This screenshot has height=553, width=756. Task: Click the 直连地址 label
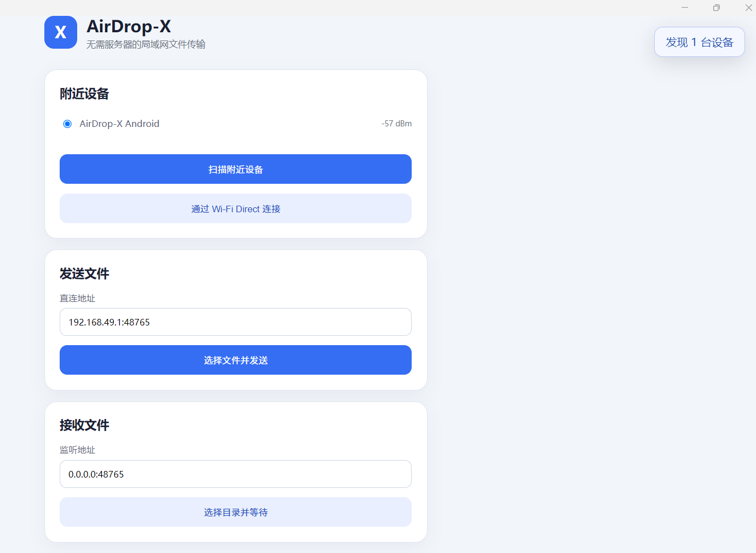tap(77, 298)
